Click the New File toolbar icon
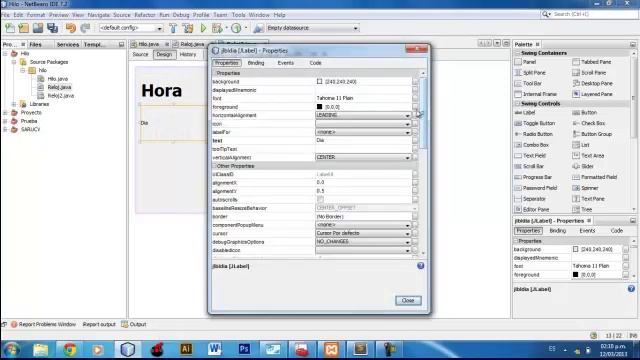This screenshot has height=360, width=640. click(x=10, y=28)
